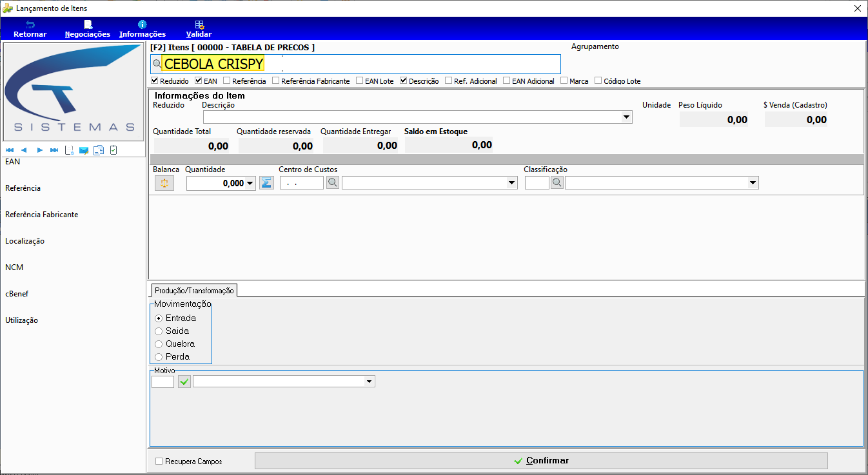This screenshot has width=868, height=475.
Task: Click the Balança scale icon button
Action: 164,183
